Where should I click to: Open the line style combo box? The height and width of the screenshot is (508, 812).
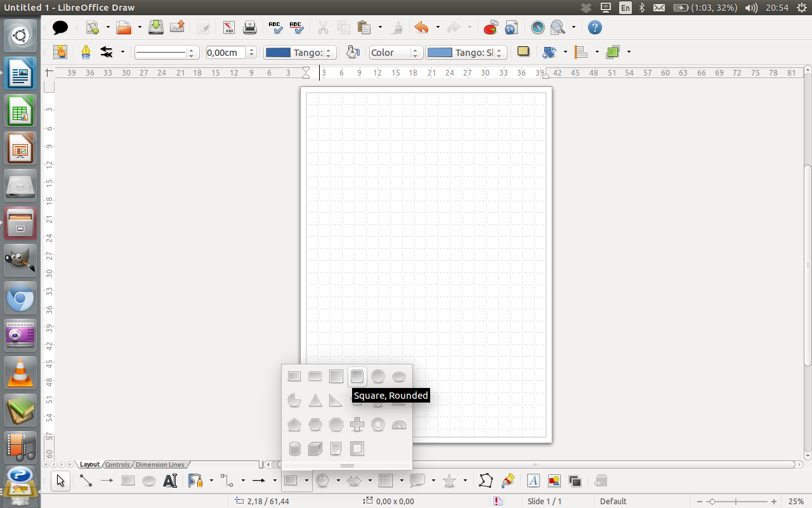pyautogui.click(x=167, y=53)
